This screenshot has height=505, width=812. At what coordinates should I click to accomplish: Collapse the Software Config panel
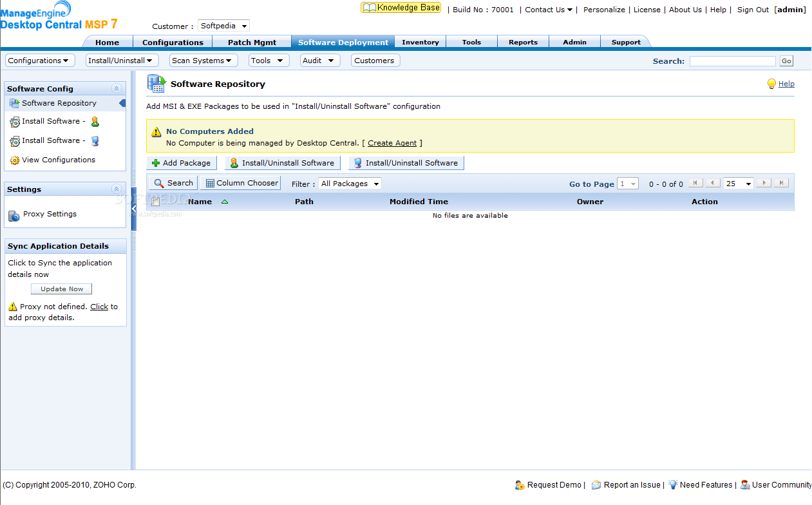117,89
